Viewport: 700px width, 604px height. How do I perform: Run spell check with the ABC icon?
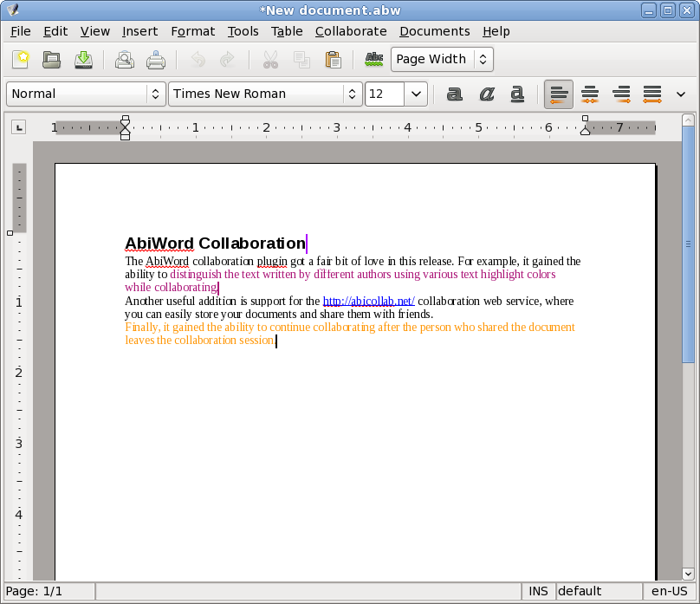point(373,60)
